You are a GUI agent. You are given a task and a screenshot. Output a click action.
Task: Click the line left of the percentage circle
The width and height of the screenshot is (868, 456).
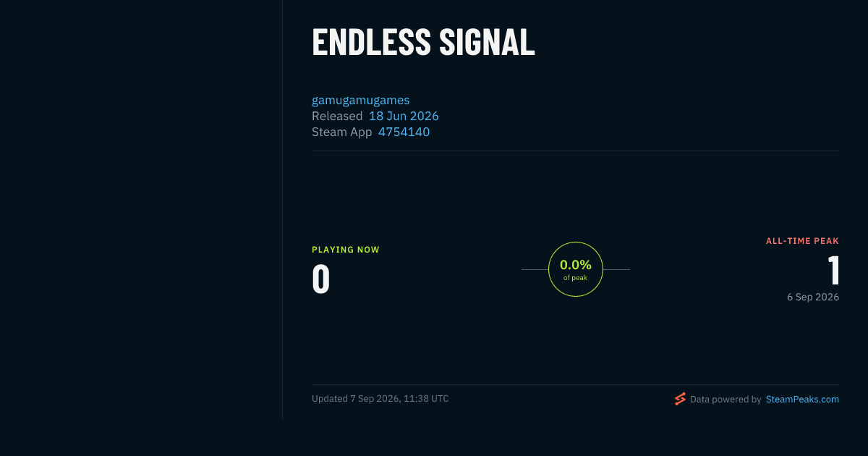point(535,269)
